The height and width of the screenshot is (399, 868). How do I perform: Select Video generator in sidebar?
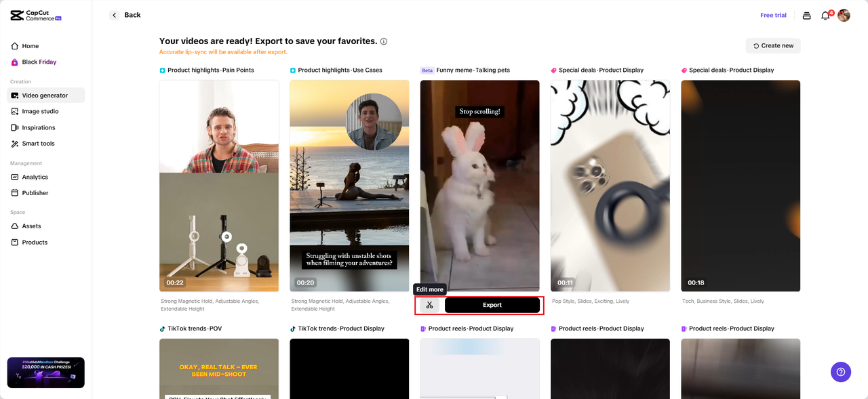point(46,96)
